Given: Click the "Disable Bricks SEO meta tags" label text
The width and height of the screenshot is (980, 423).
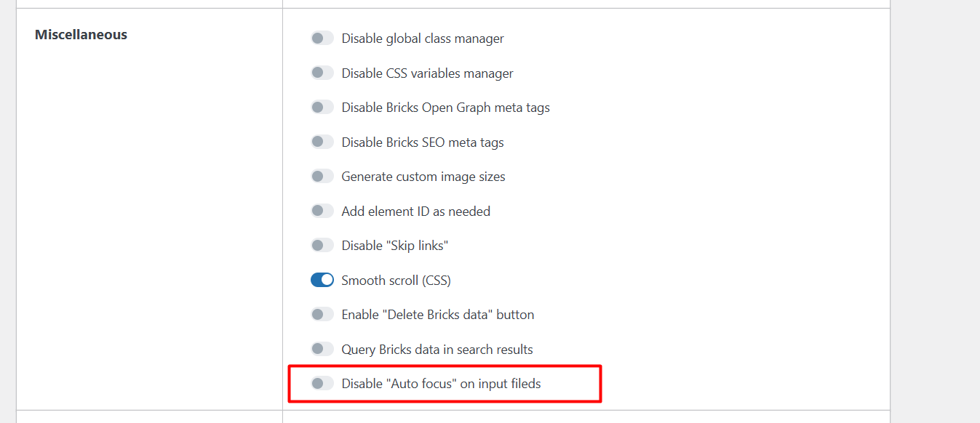Looking at the screenshot, I should (423, 142).
